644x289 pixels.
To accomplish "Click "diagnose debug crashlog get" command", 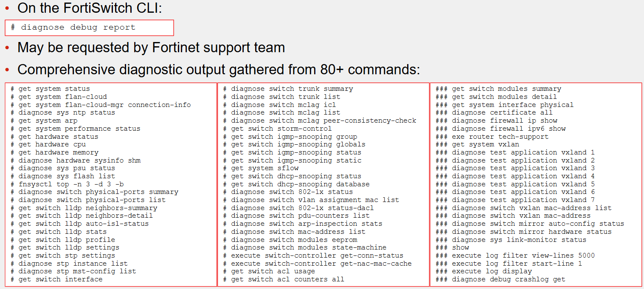I will [x=501, y=279].
